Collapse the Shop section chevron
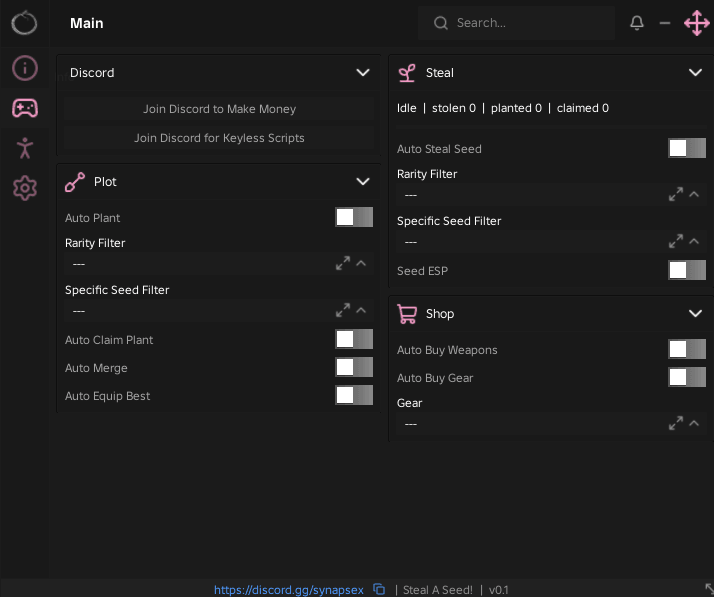This screenshot has width=714, height=597. (695, 313)
